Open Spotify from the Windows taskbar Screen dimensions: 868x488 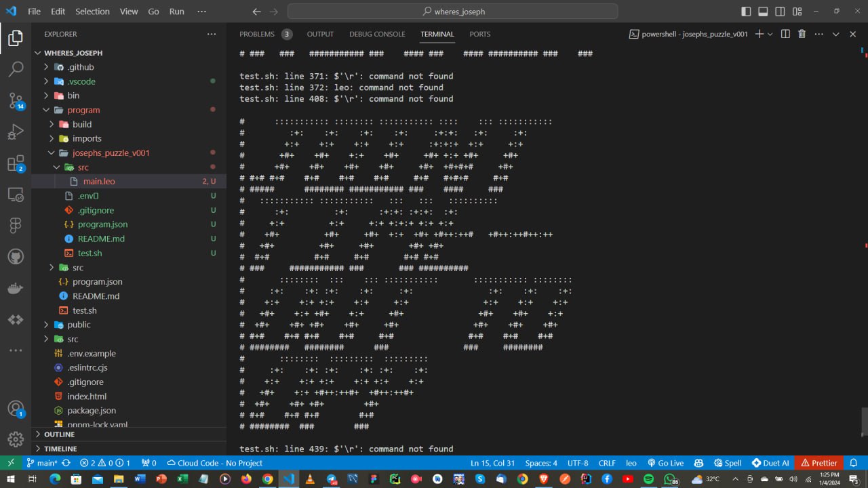648,479
